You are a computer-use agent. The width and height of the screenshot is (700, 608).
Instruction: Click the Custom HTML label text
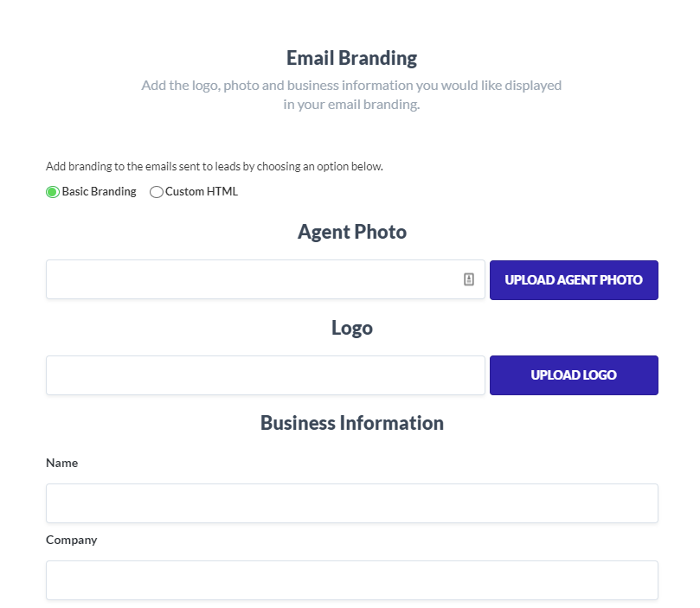point(202,192)
